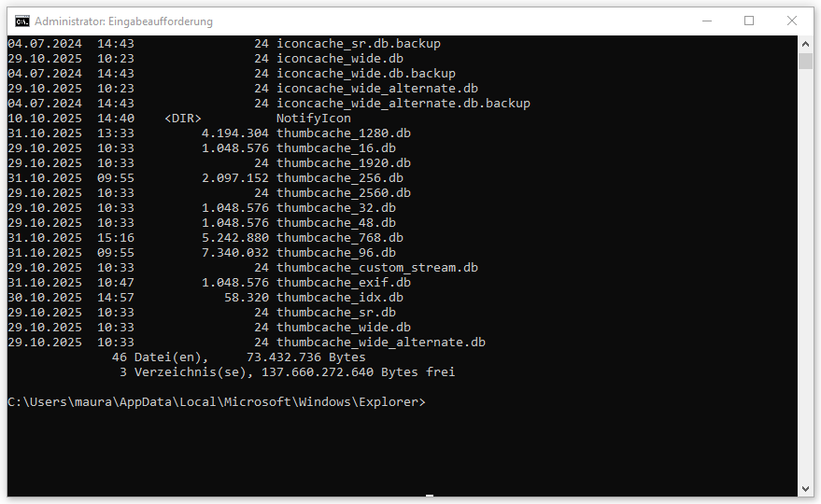Click the size value 58.320
This screenshot has height=504, width=821.
point(247,298)
